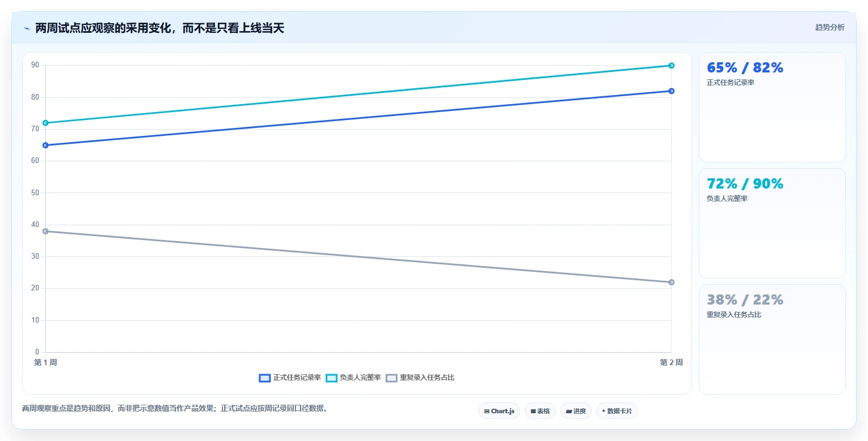Screen dimensions: 868x441
Task: Click the 第 1 周 x-axis label
Action: click(45, 362)
